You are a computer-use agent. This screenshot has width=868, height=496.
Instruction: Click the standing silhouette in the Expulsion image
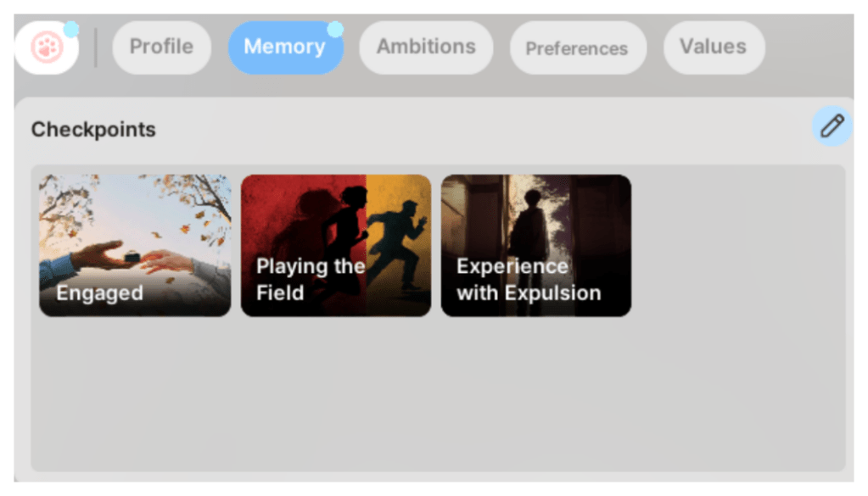click(x=530, y=229)
